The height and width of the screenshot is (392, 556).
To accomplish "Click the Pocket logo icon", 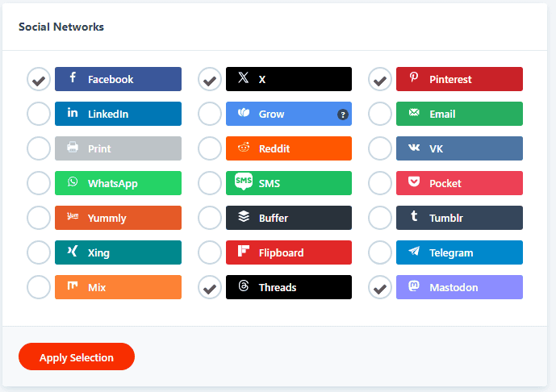I will [414, 181].
